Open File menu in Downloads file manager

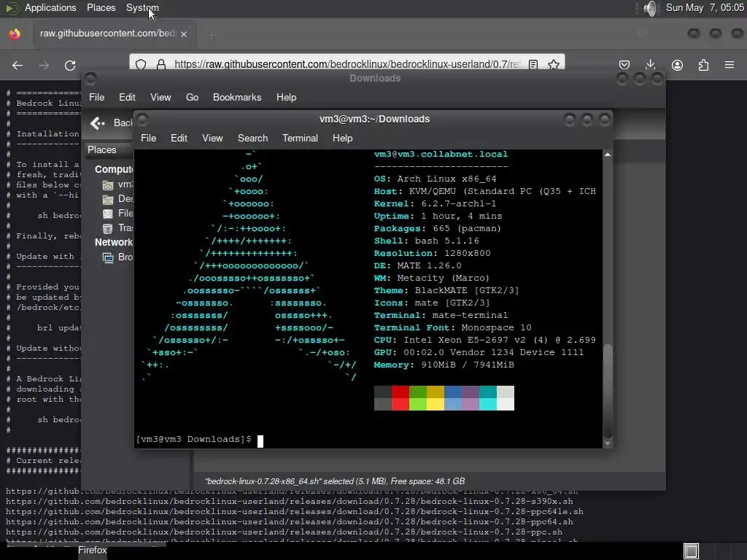coord(97,97)
